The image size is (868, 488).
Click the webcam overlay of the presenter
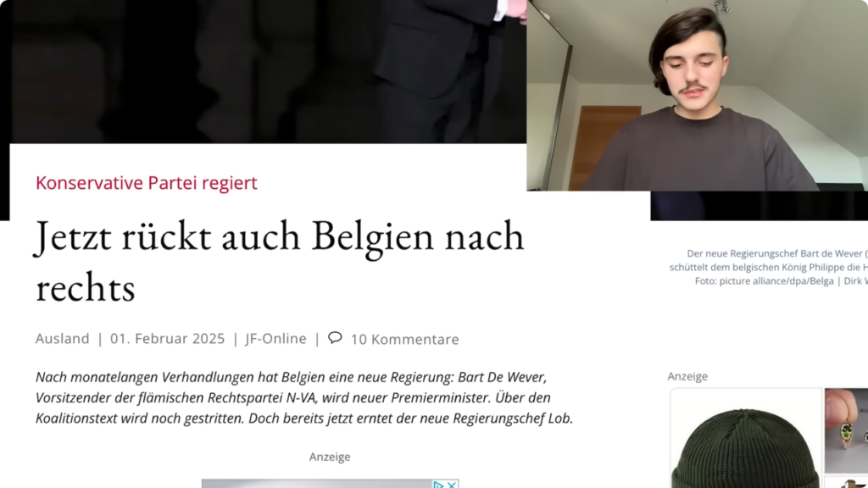(x=697, y=95)
